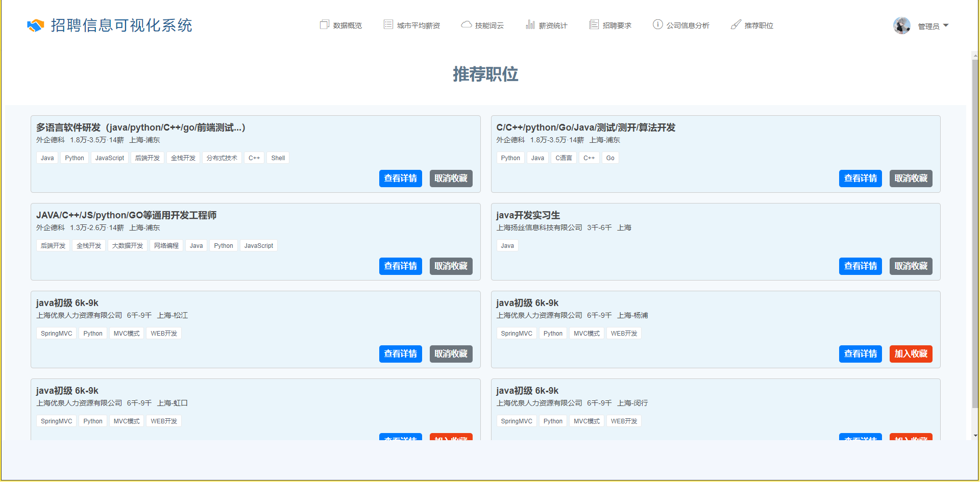Click the Go skill tag
Screen dimensions: 980x482
click(x=610, y=158)
